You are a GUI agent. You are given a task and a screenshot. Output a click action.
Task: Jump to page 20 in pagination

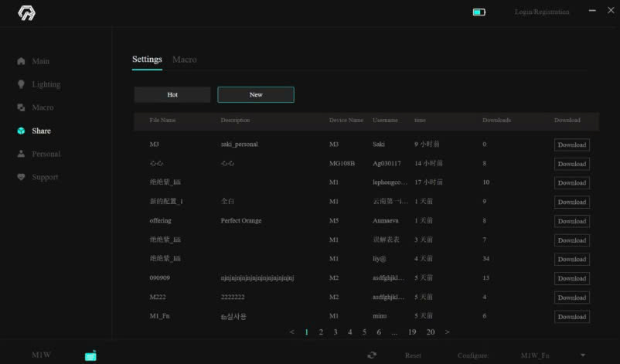pos(431,332)
